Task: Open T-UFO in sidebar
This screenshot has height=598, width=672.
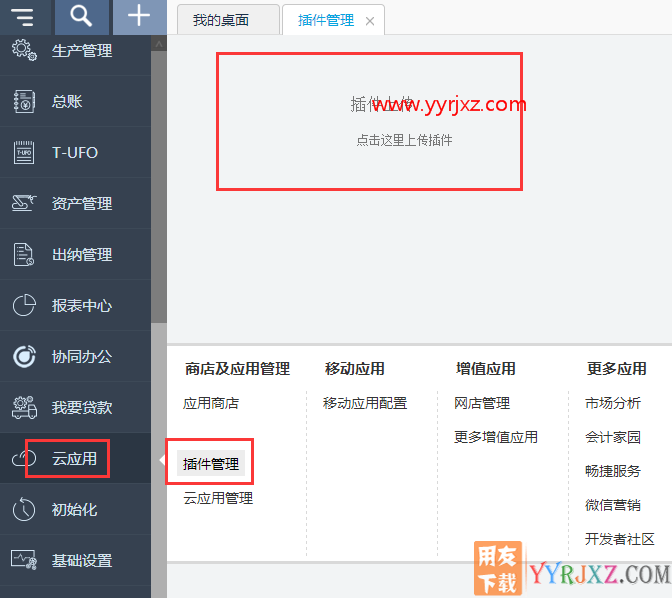Action: point(75,153)
